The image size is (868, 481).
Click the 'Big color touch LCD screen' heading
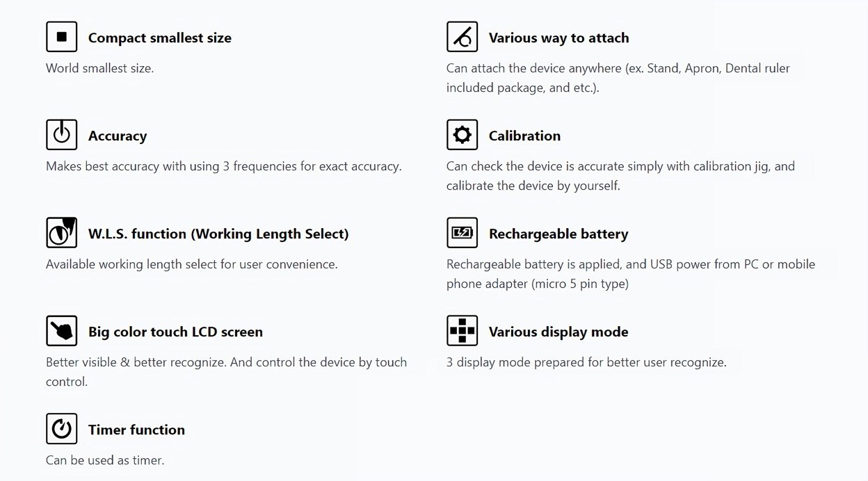175,332
